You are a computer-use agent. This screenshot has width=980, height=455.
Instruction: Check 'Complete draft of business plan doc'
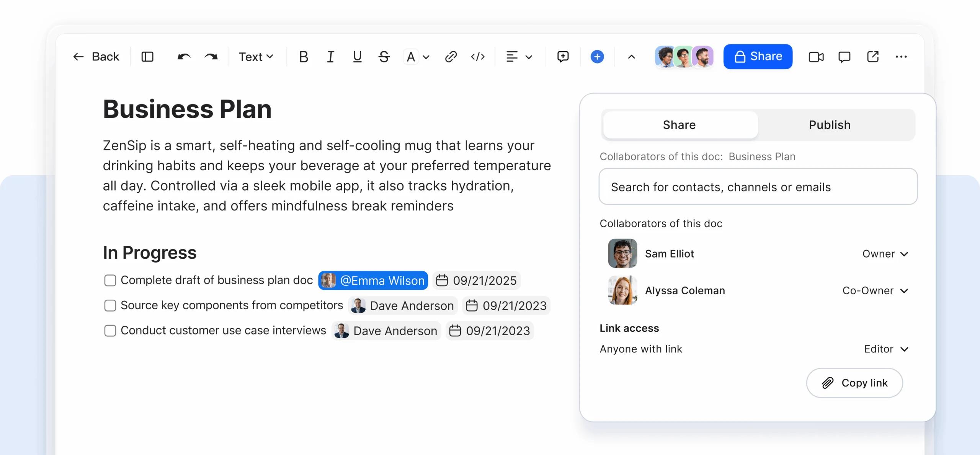click(x=110, y=281)
